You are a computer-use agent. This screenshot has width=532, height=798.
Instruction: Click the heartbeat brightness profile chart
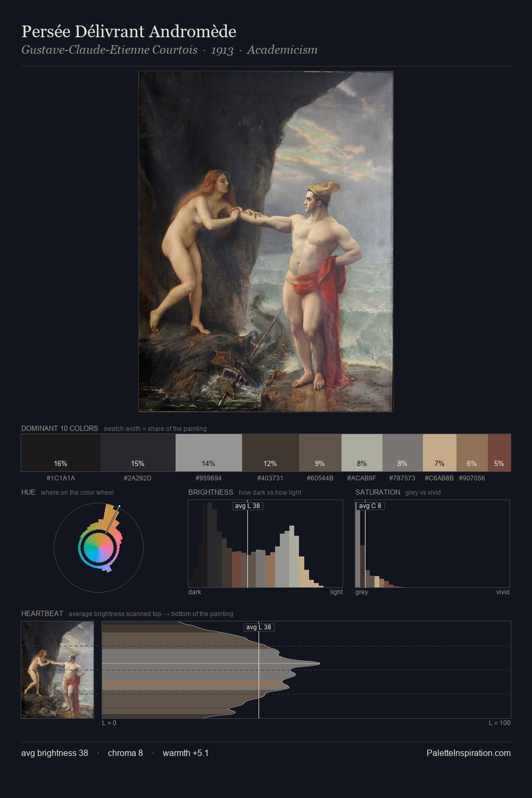(306, 670)
